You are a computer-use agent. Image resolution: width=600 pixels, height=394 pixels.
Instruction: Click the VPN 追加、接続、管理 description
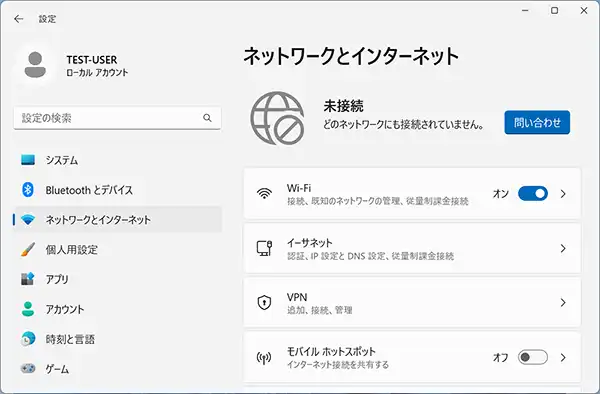point(320,310)
